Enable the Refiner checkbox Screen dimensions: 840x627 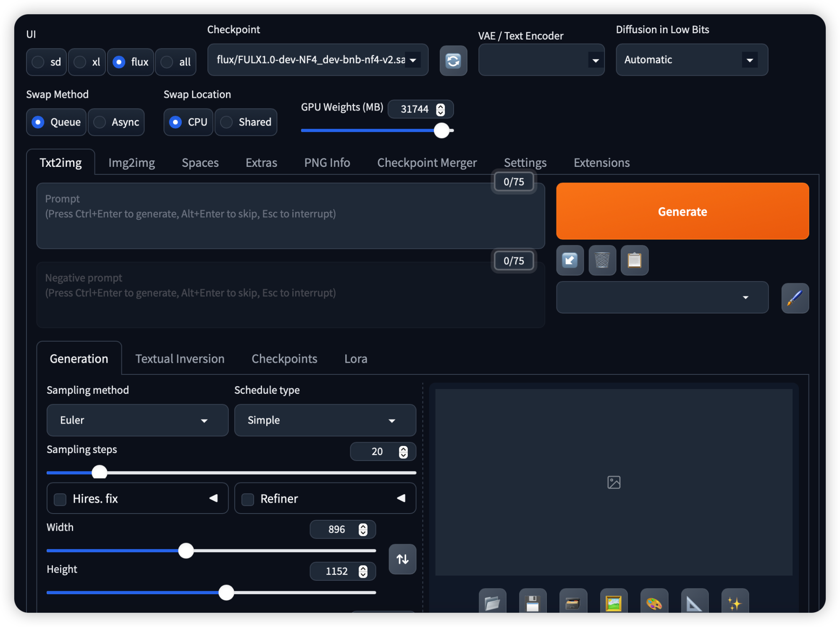click(x=248, y=499)
